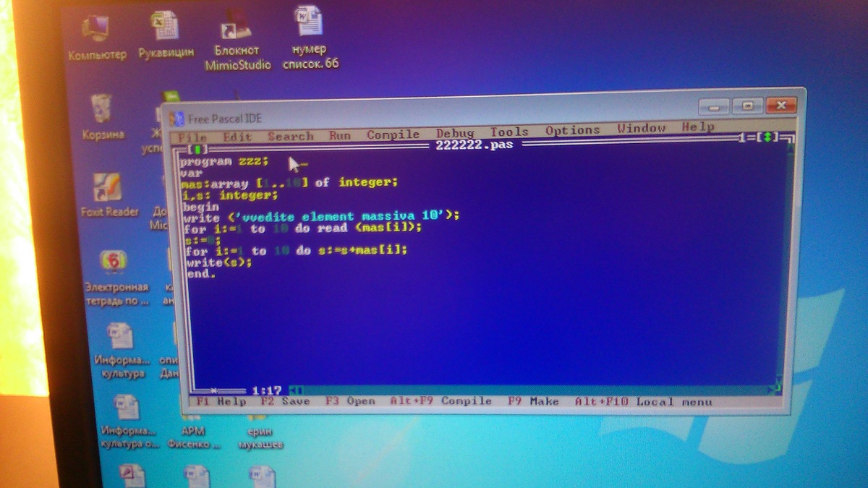Open the File menu

pos(192,137)
